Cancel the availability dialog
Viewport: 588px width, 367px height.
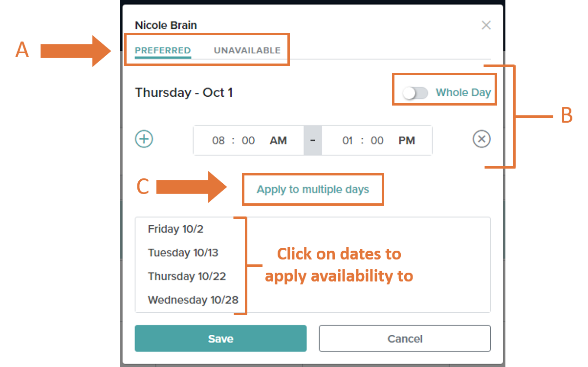pyautogui.click(x=405, y=339)
